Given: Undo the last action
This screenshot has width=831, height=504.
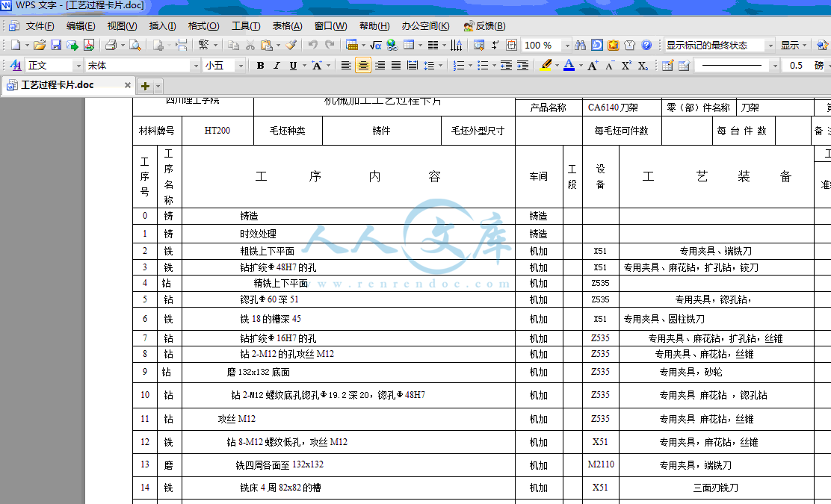Looking at the screenshot, I should point(312,45).
